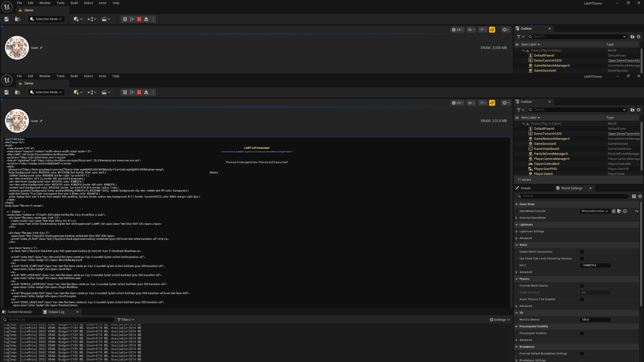Click the Unreal Engine logo in the lower window
This screenshot has width=644, height=362.
(x=7, y=80)
